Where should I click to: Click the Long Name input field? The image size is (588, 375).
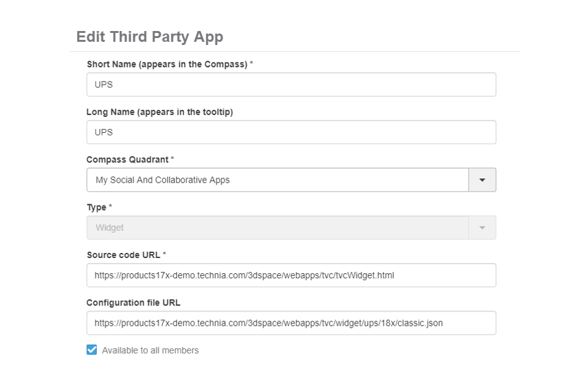pyautogui.click(x=291, y=132)
